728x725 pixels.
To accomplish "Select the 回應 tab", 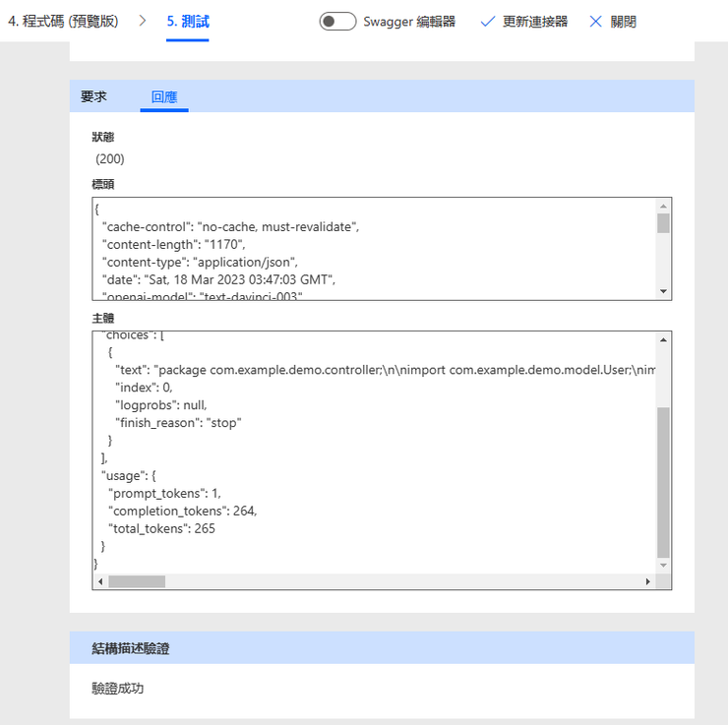I will coord(164,96).
